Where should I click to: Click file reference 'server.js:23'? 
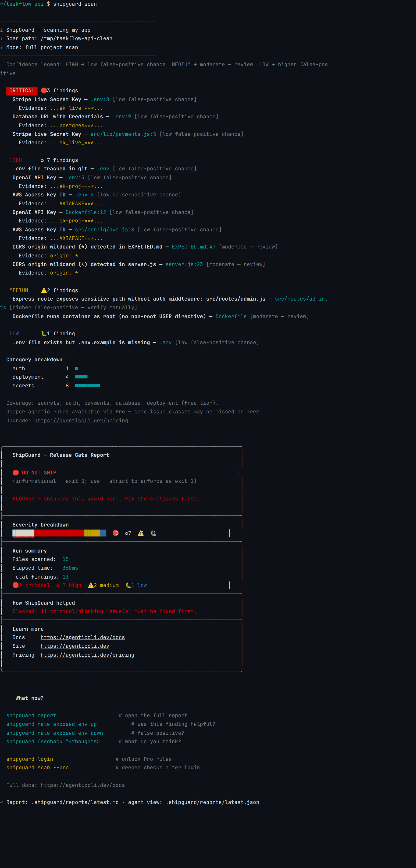[x=184, y=264]
